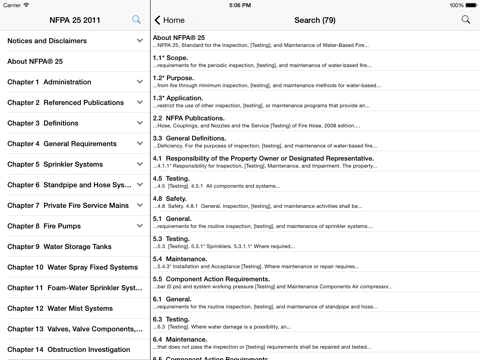Open search result 4.5 Testing
Viewport: 480px width, 360px height.
coord(316,182)
